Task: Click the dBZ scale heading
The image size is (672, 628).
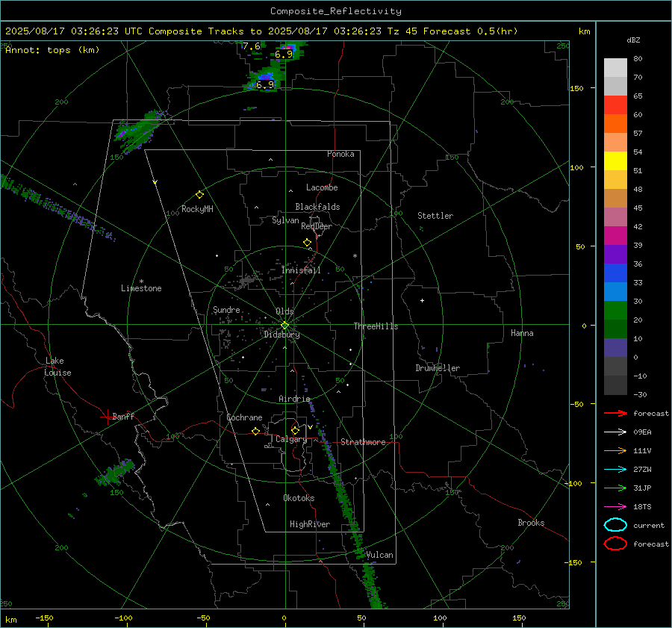Action: point(633,40)
